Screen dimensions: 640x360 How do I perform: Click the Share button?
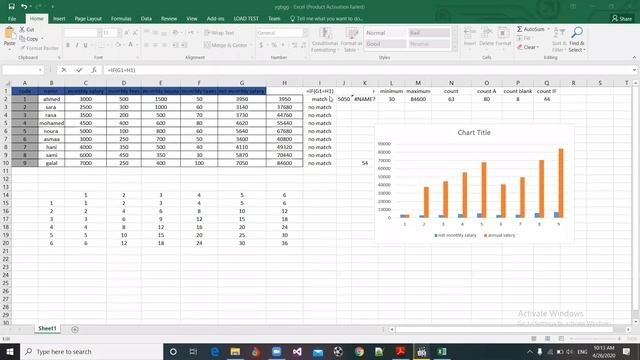[x=622, y=19]
